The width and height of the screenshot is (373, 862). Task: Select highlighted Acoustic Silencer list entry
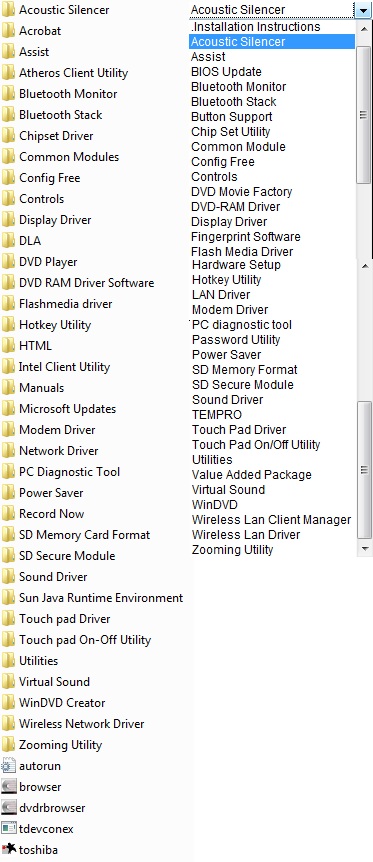(x=272, y=41)
